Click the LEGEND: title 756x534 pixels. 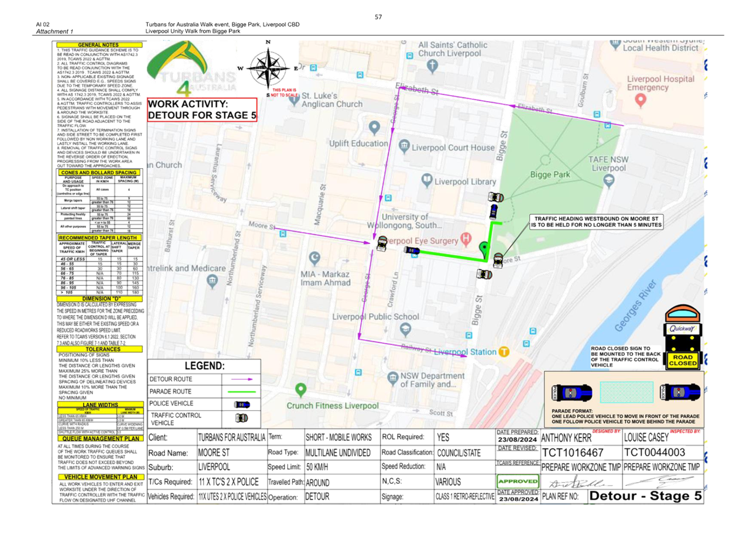pyautogui.click(x=205, y=366)
